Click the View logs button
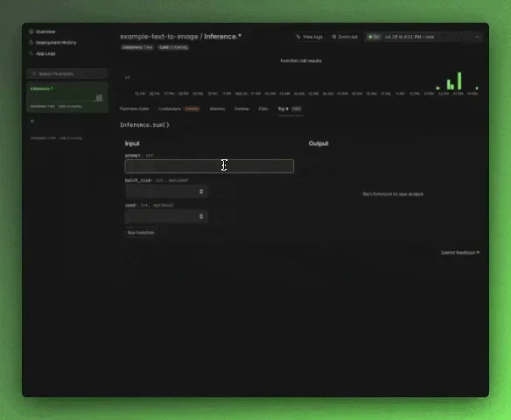The height and width of the screenshot is (420, 511). (309, 37)
